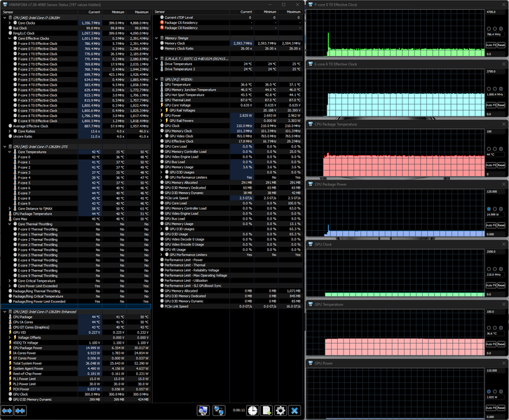
Task: Start logging with the sheet-plus icon
Action: (x=266, y=411)
